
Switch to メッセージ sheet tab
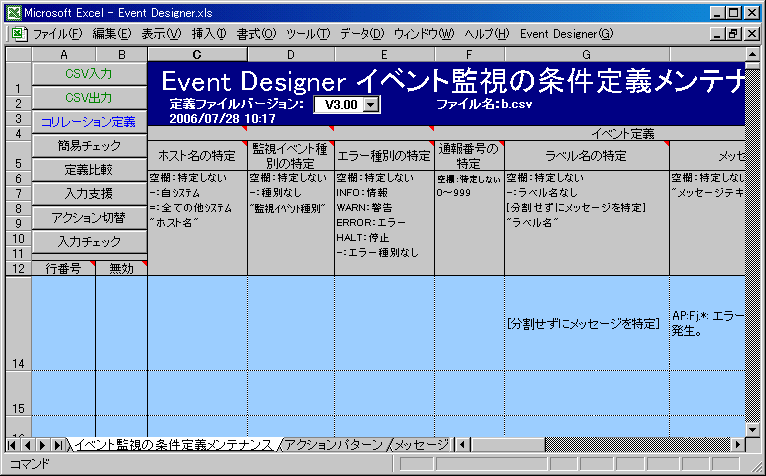[420, 444]
